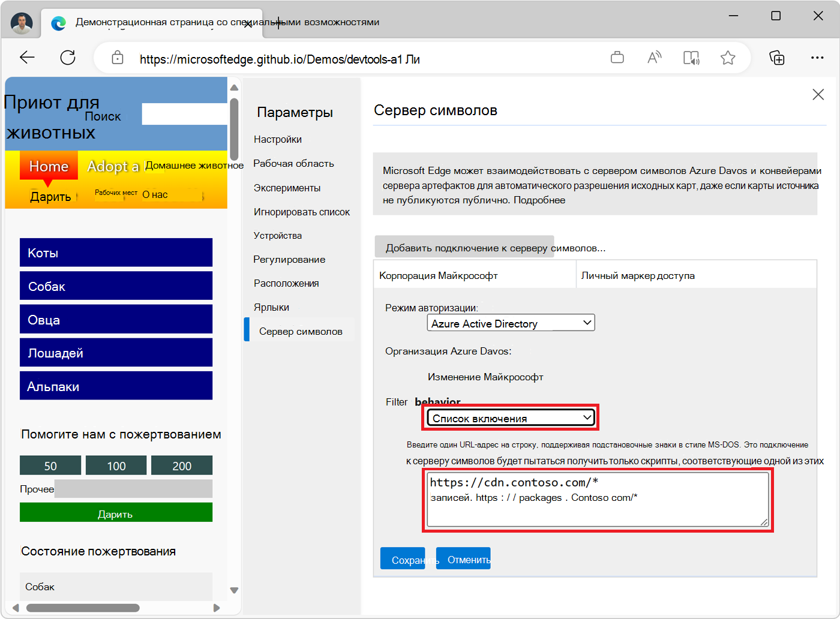The image size is (840, 619).
Task: Click the Microsoft Edge tab icon
Action: point(58,23)
